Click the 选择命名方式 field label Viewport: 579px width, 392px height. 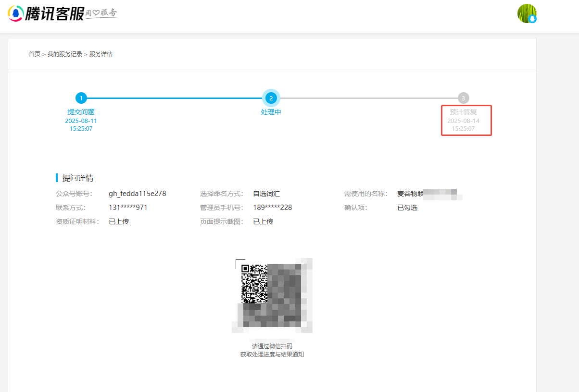(x=222, y=194)
